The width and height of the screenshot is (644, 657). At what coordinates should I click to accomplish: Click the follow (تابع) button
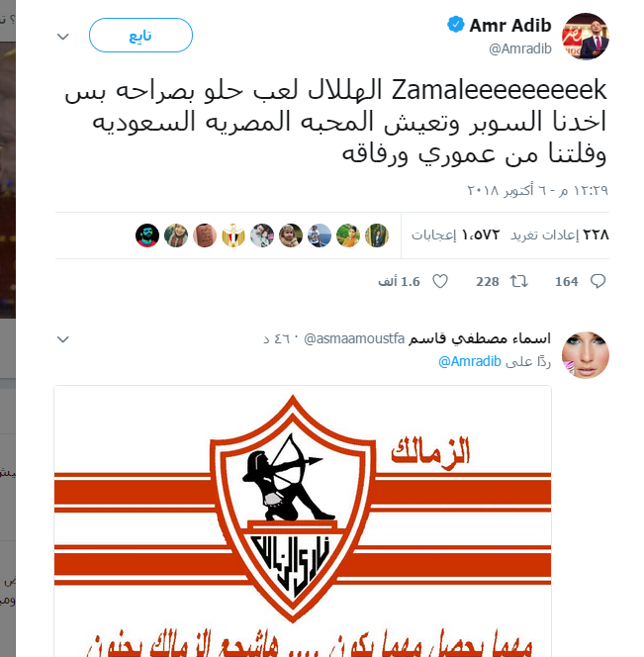click(x=140, y=36)
